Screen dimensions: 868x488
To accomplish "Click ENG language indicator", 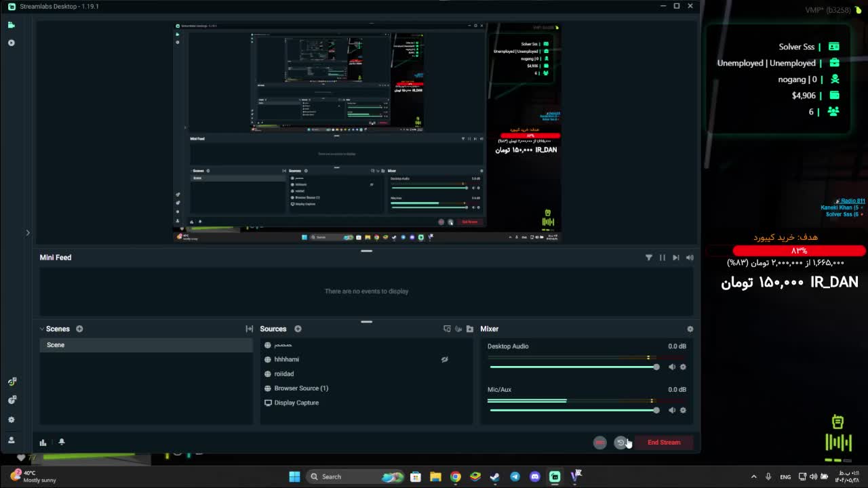I will point(785,477).
